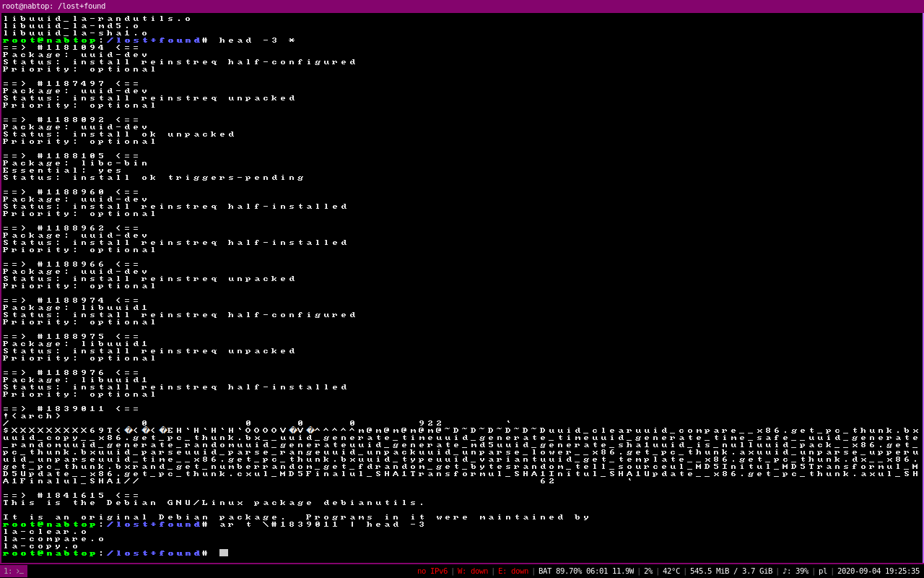Click the '==> #1181094 <==' header line
Screen dimensions: 924x578
[x=71, y=47]
